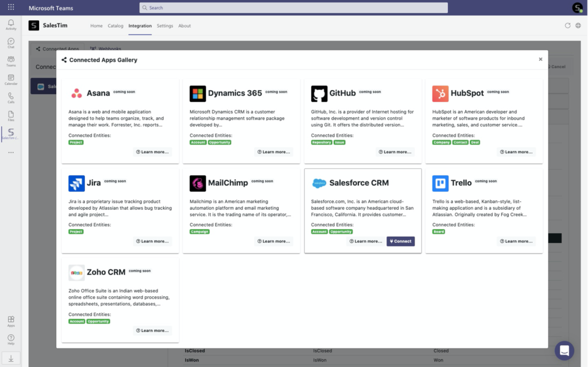Click the Project tag on Asana card
The image size is (588, 367).
point(76,142)
